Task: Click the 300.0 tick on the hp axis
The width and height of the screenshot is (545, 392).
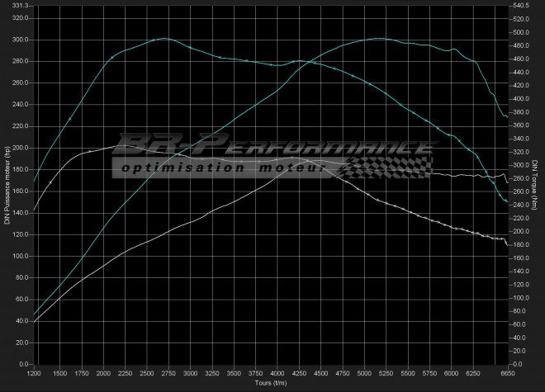Action: click(x=20, y=40)
